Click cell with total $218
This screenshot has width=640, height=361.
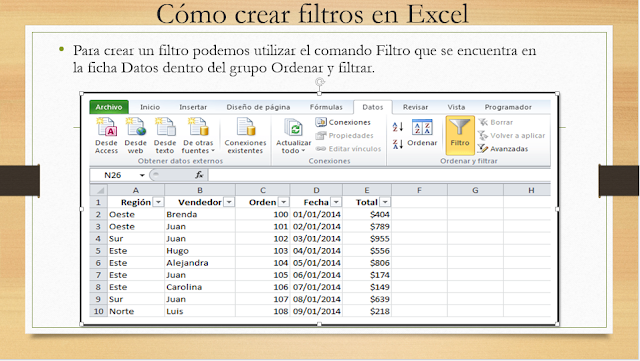click(367, 311)
